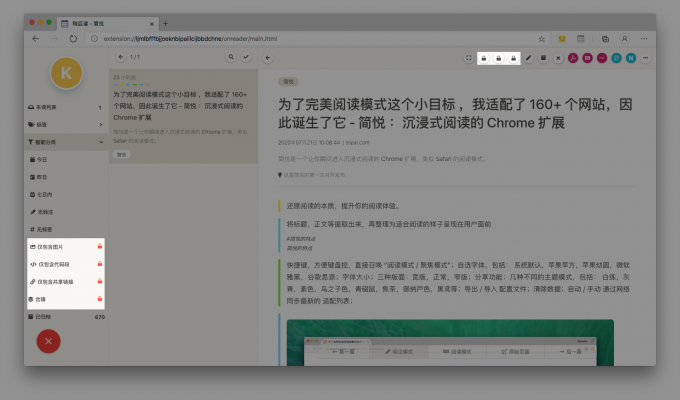
Task: Export article with the PDF icon
Action: tap(572, 58)
